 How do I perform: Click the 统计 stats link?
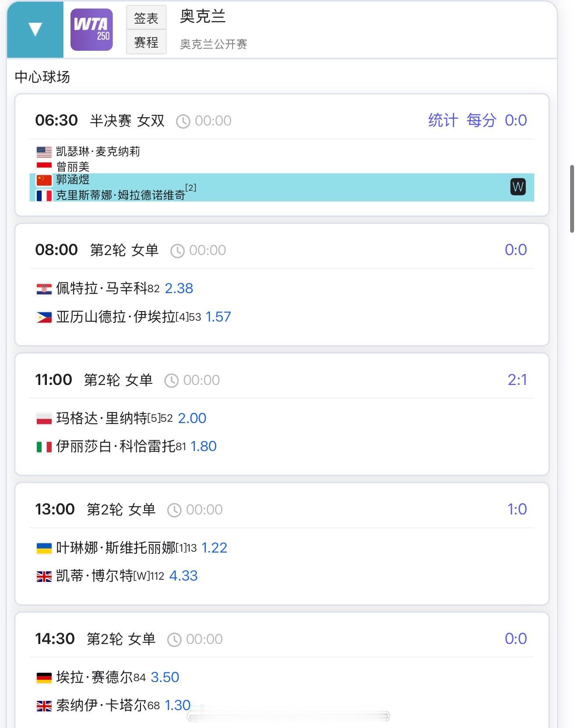point(443,120)
